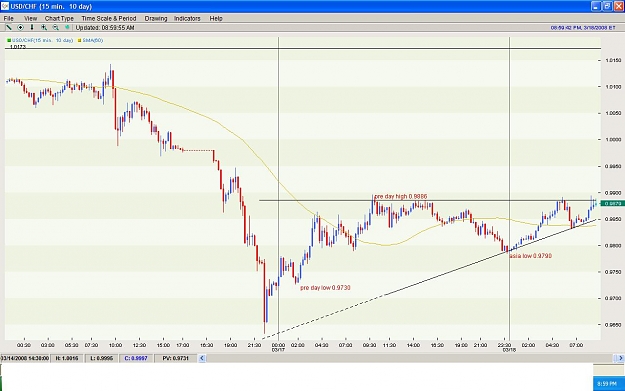Activate the crosshair target tool
The height and width of the screenshot is (391, 625).
(20, 28)
